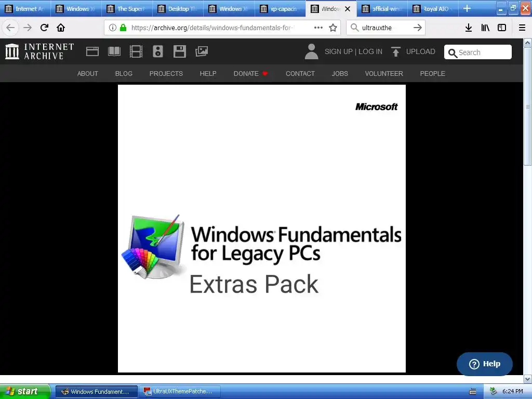Open the VOLUNTEER page
Image resolution: width=532 pixels, height=399 pixels.
point(384,74)
